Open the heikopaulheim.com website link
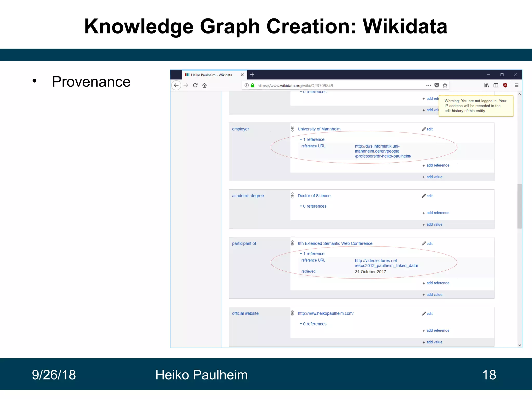This screenshot has height=399, width=532. click(325, 314)
